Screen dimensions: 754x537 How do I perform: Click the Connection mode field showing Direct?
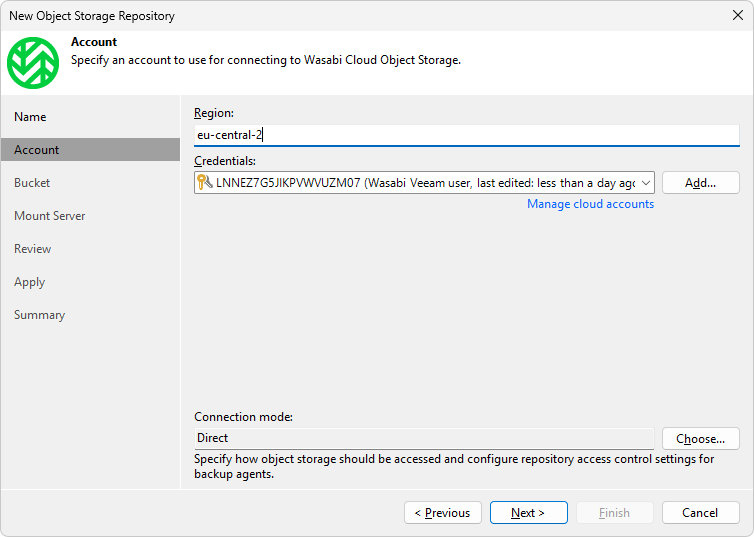(424, 438)
